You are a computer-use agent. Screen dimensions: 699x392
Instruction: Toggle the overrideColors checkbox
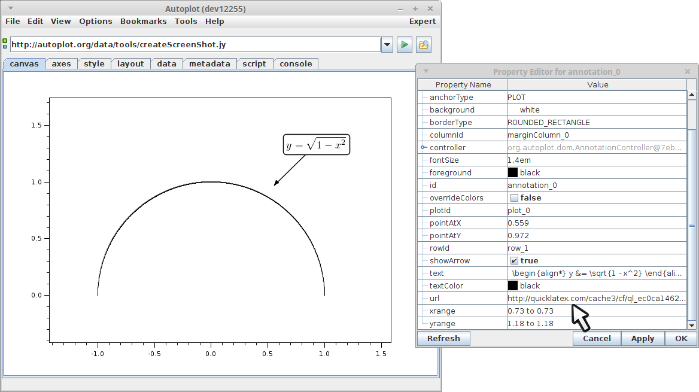tap(514, 198)
